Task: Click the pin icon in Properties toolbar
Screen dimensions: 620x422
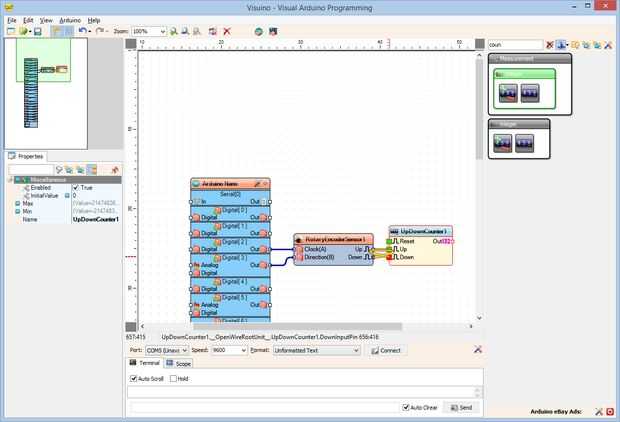Action: [115, 170]
